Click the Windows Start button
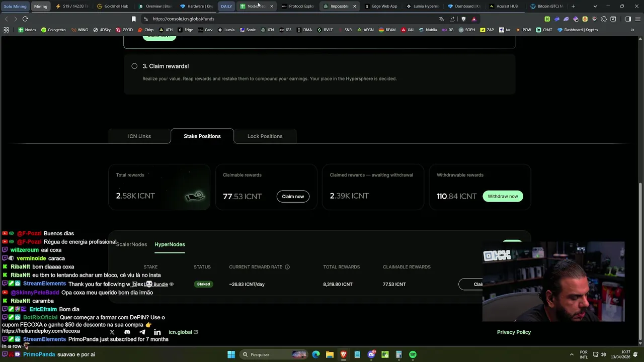This screenshot has height=362, width=644. tap(231, 354)
